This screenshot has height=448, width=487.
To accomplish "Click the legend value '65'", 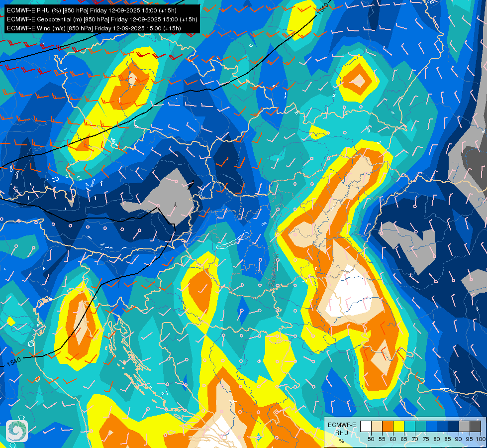I will pos(404,439).
